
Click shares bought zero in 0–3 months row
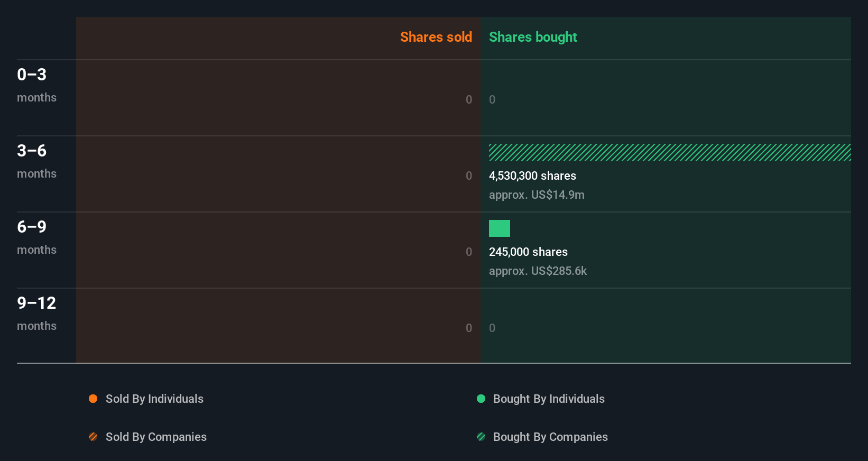[492, 99]
